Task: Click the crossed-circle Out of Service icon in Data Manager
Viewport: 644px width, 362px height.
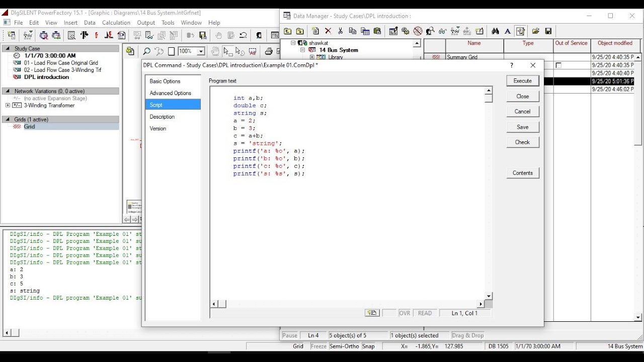Action: click(x=418, y=31)
